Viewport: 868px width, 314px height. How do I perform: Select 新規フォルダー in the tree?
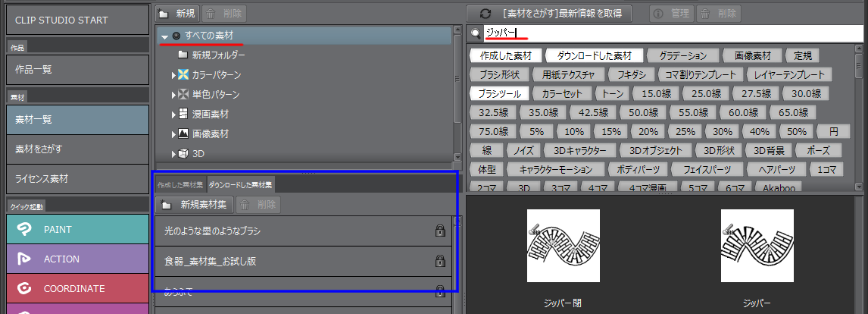click(x=219, y=55)
